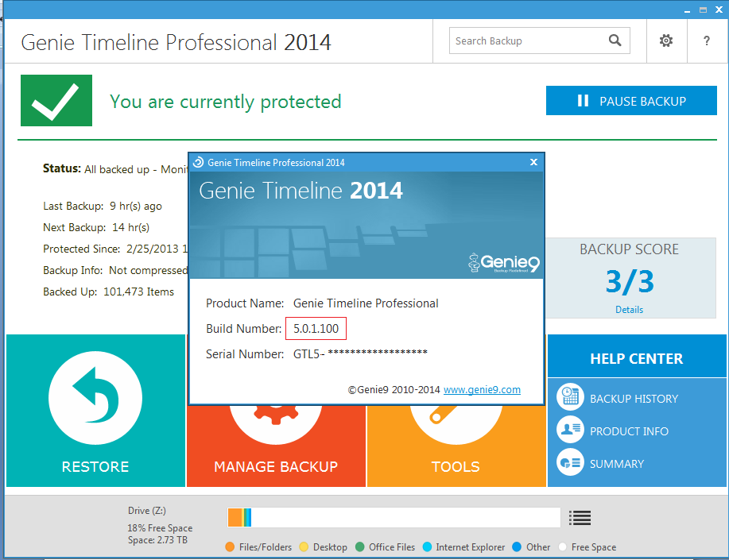Click the green Office Files legend dot

360,546
